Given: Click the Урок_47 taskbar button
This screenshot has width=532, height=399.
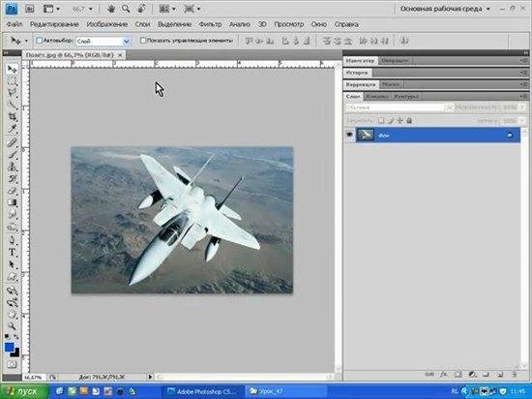Looking at the screenshot, I should click(x=285, y=391).
